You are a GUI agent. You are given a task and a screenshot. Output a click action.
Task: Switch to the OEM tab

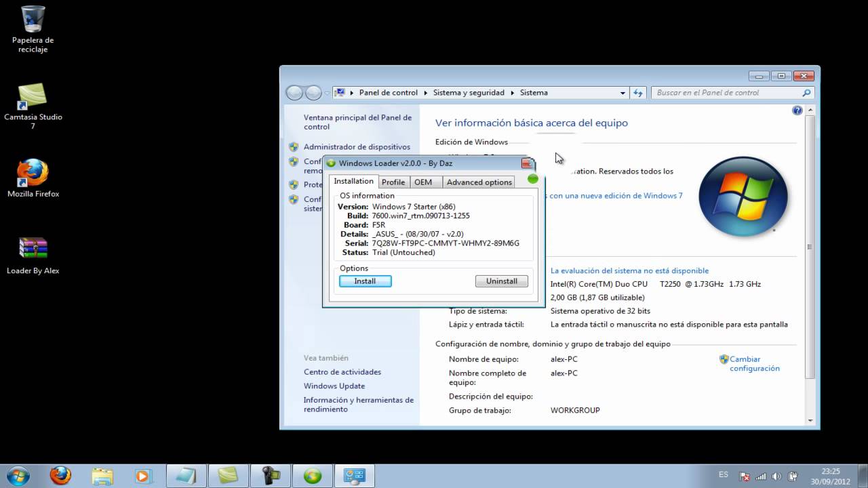pos(423,182)
